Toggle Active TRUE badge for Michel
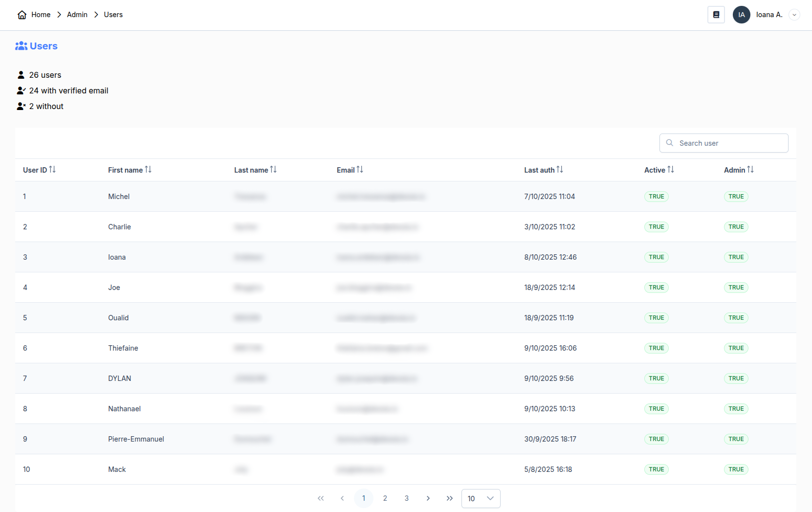Screen dimensions: 812x512 pyautogui.click(x=656, y=197)
